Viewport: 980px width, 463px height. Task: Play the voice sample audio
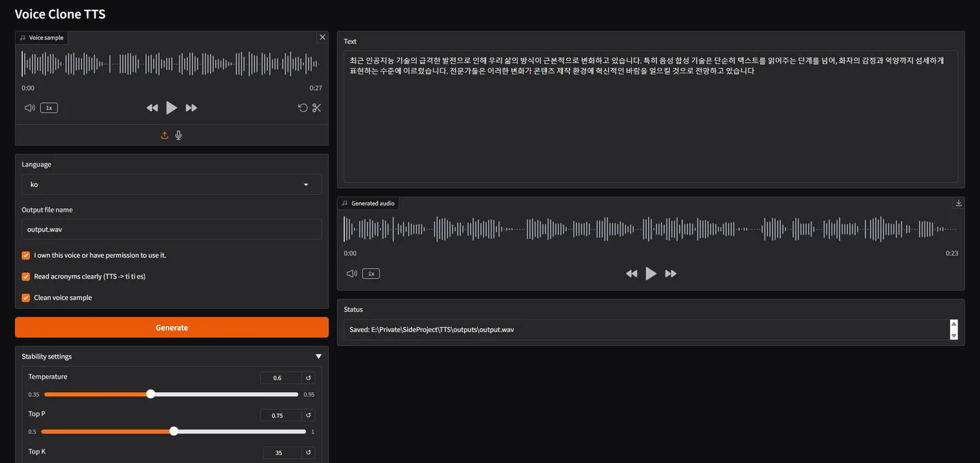pos(171,108)
